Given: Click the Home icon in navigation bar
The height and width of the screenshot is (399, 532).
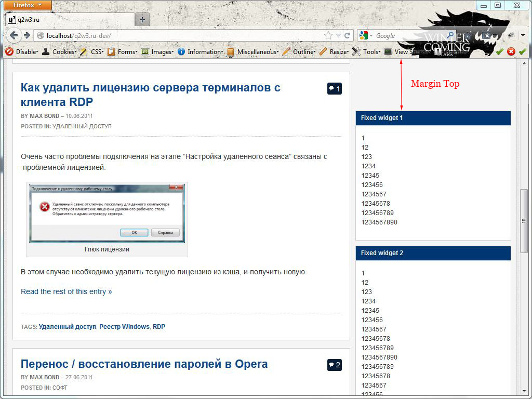Looking at the screenshot, I should click(468, 35).
